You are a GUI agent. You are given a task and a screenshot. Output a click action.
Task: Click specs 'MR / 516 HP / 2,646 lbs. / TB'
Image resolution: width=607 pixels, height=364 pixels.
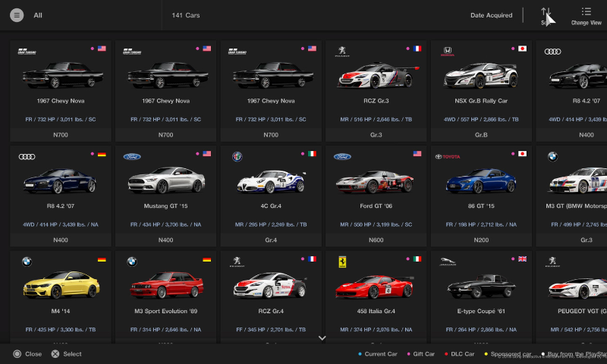coord(376,120)
